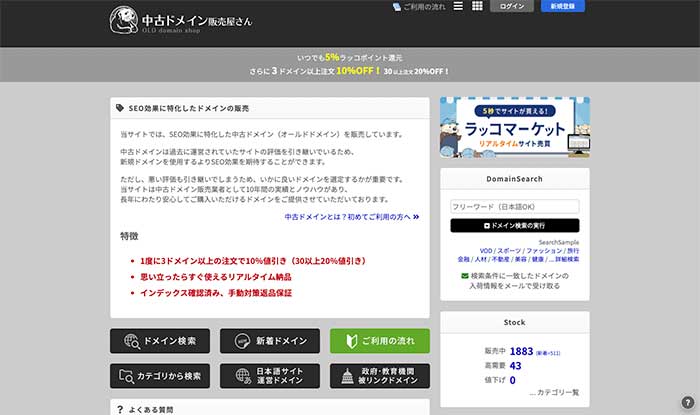
Task: Click the blue 新規登録 button
Action: pyautogui.click(x=562, y=6)
